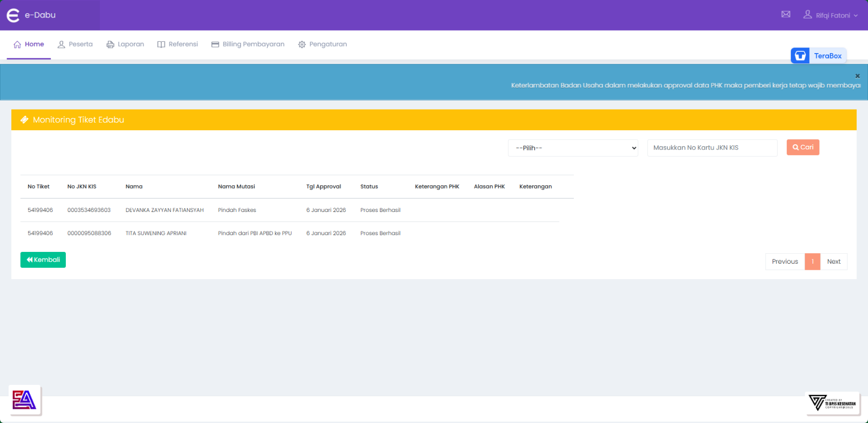Open the Pengaturan settings menu
This screenshot has height=423, width=868.
point(322,44)
